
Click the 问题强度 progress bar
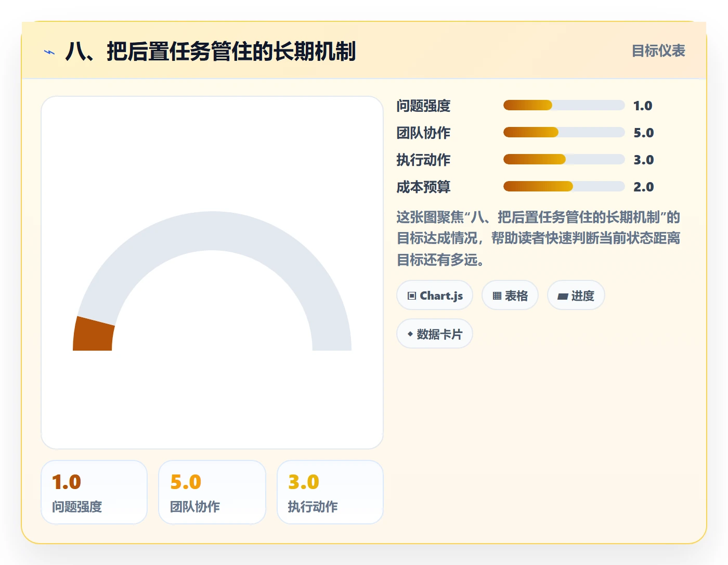[564, 105]
